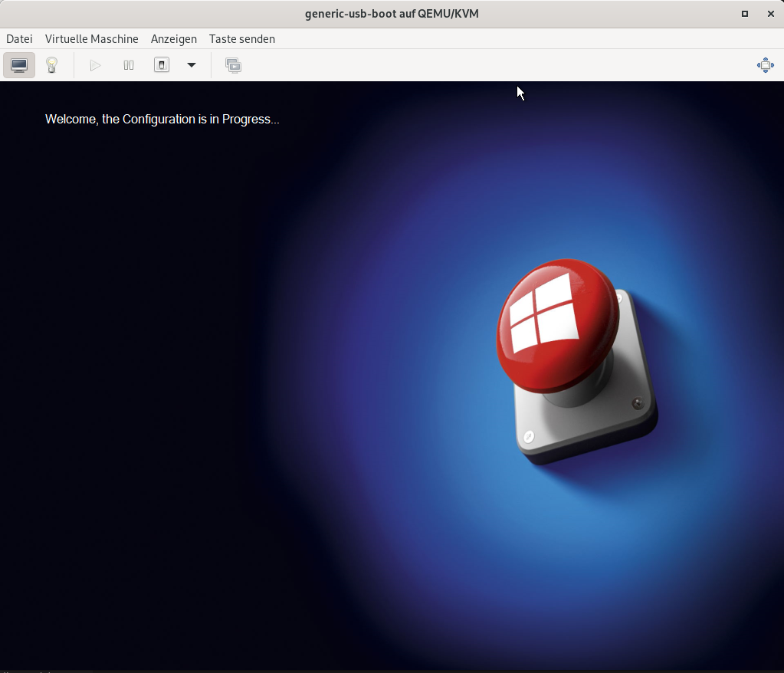Screen dimensions: 784x673
Task: Expand the Anzeigen menu
Action: point(174,39)
